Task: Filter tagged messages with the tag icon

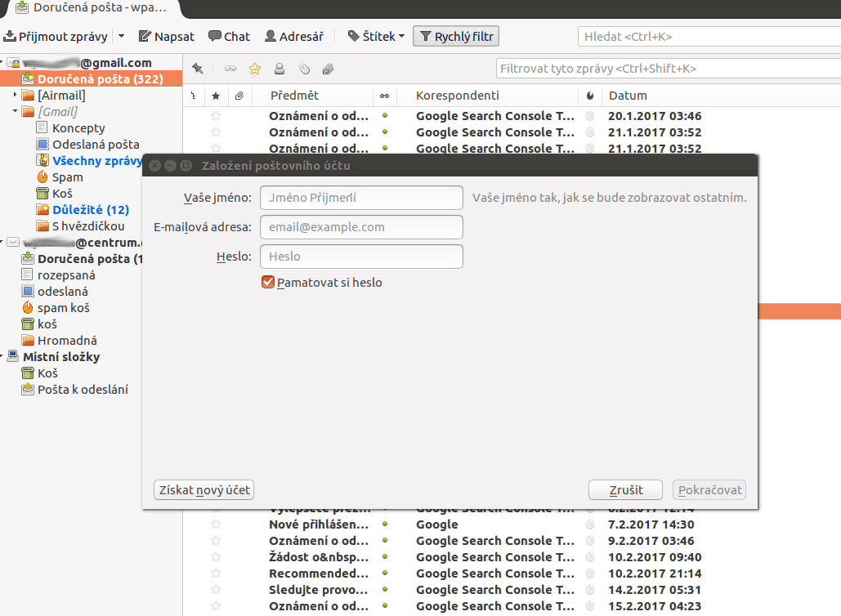Action: pos(304,69)
